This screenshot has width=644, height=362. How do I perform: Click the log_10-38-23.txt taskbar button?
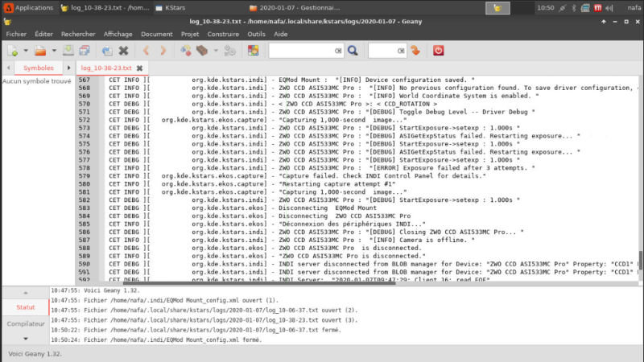(105, 8)
